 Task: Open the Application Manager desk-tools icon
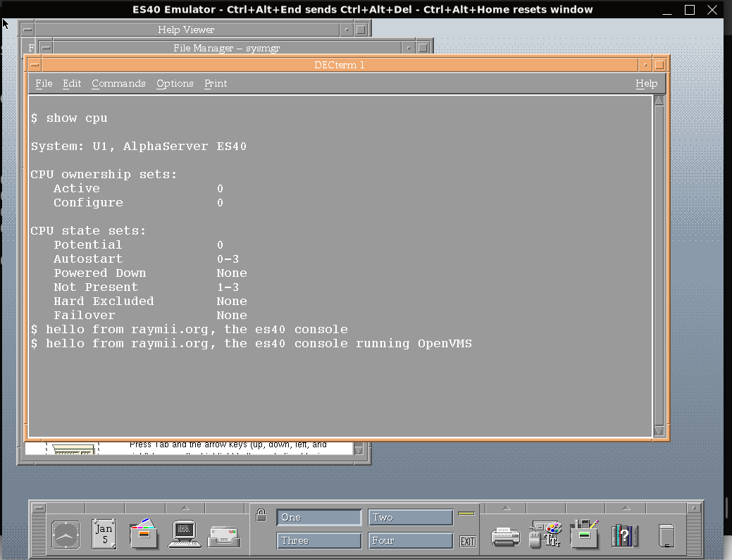coord(585,535)
